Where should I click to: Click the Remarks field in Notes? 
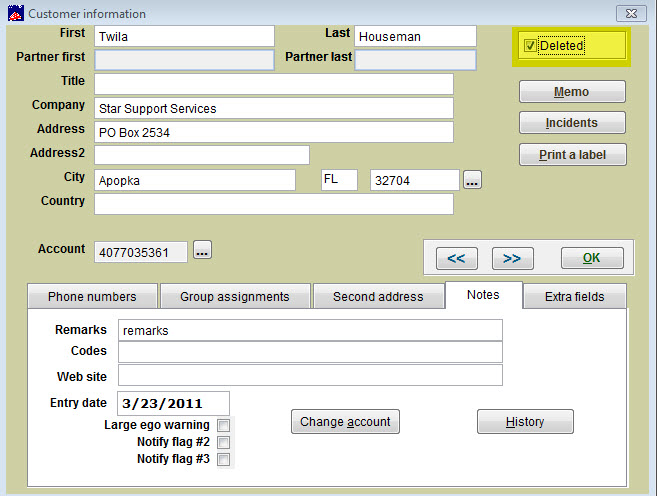click(x=310, y=331)
